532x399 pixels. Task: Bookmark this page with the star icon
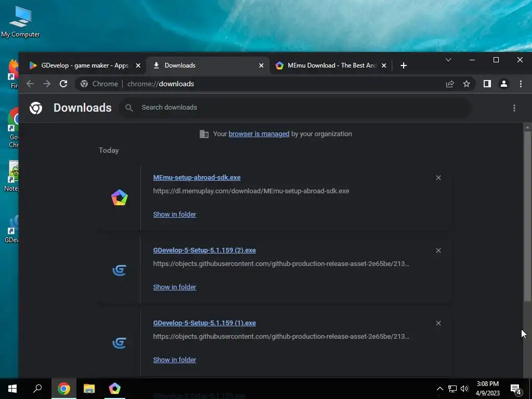[x=467, y=84]
